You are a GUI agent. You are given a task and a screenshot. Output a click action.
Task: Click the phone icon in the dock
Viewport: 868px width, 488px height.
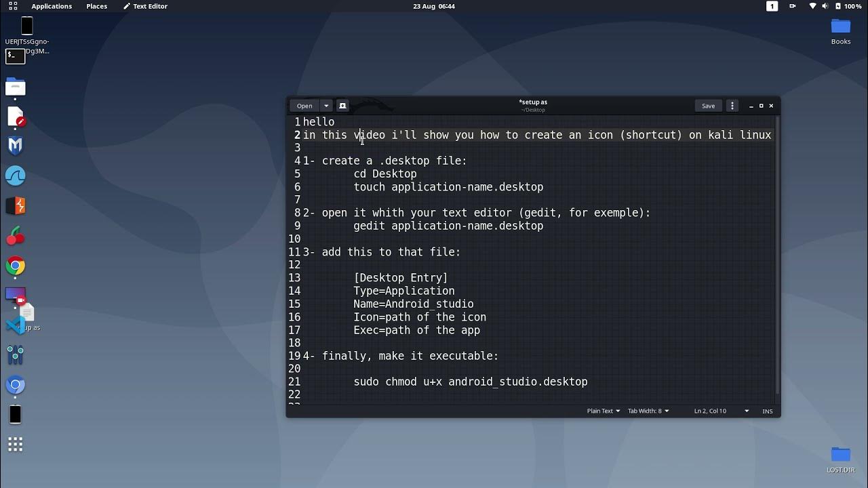(15, 415)
